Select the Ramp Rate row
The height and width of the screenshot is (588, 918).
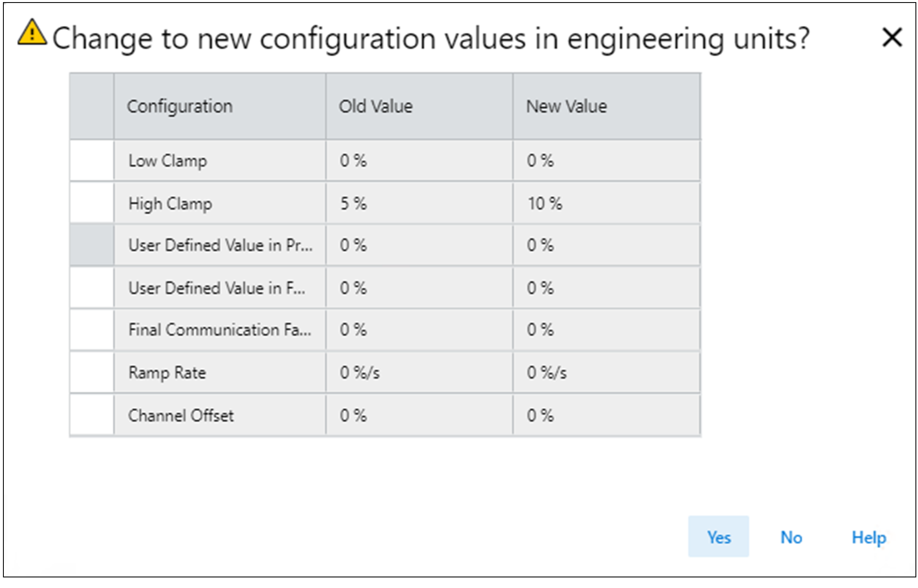167,373
